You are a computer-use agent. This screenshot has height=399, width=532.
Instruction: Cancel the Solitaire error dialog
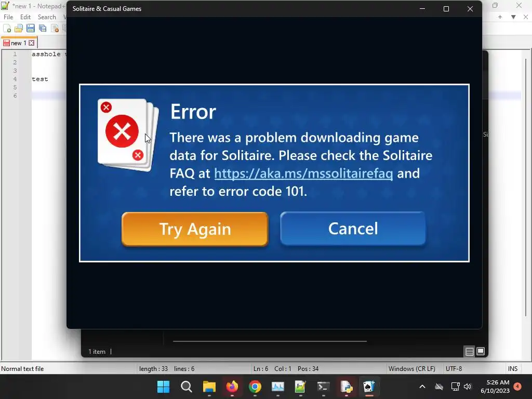[353, 229]
